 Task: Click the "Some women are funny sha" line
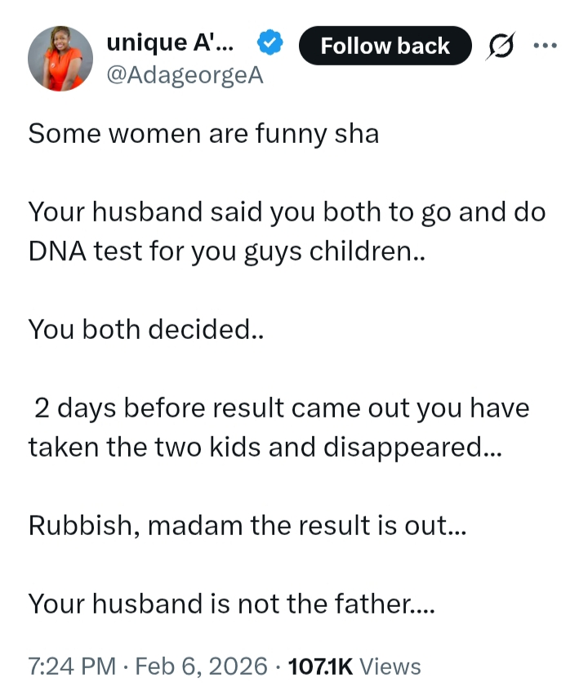coord(203,134)
